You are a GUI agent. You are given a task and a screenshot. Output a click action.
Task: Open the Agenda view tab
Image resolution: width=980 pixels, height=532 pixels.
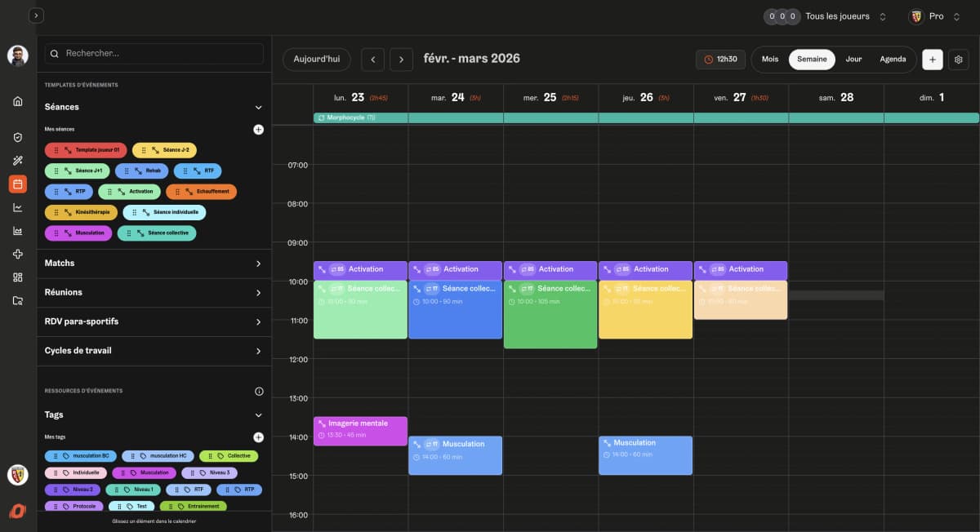893,59
